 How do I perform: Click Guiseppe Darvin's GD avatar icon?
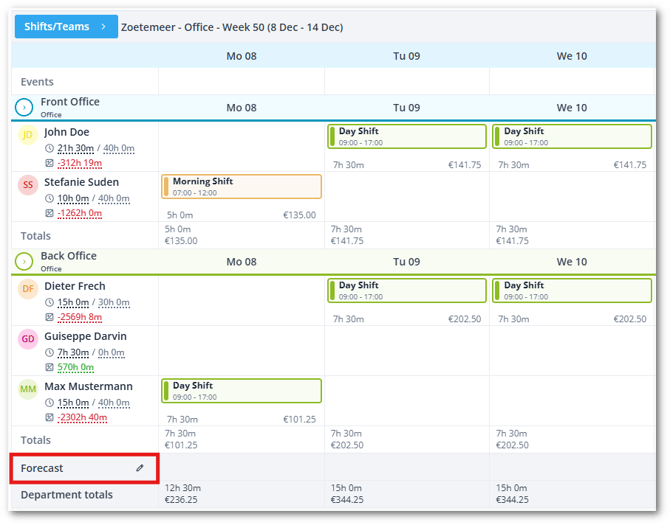click(x=27, y=339)
